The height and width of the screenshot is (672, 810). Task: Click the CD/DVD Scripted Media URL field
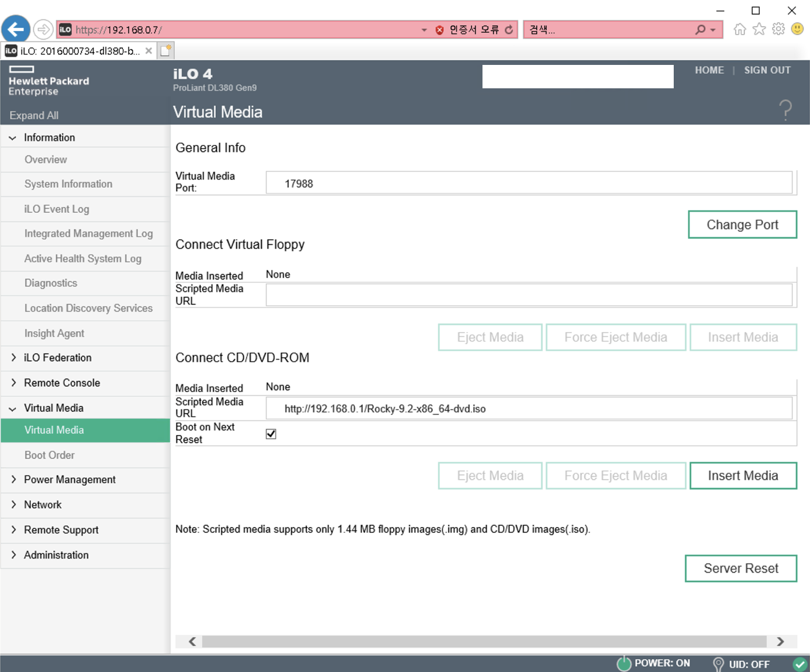(x=529, y=408)
